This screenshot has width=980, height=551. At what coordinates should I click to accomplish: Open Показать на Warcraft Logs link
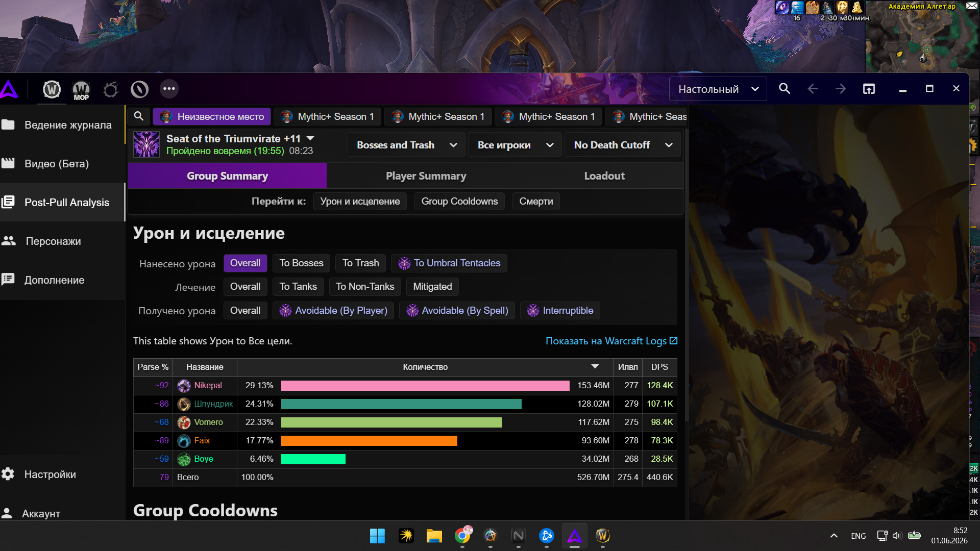611,341
